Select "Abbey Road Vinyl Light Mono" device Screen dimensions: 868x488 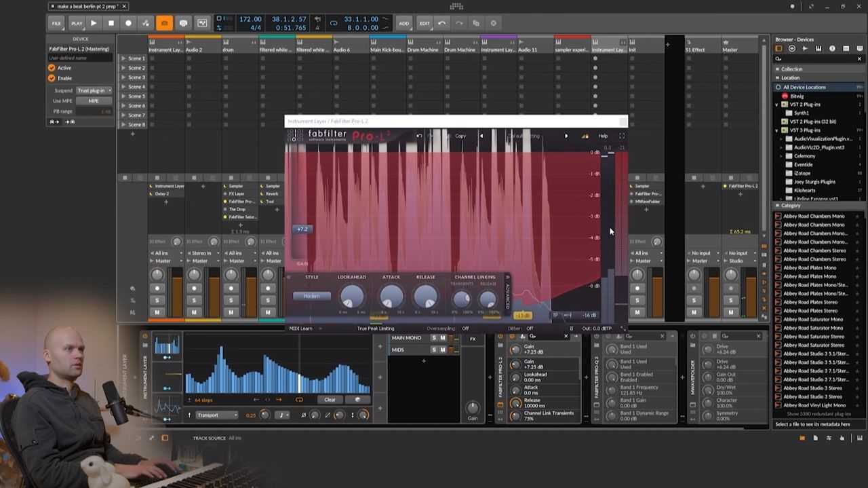(814, 405)
